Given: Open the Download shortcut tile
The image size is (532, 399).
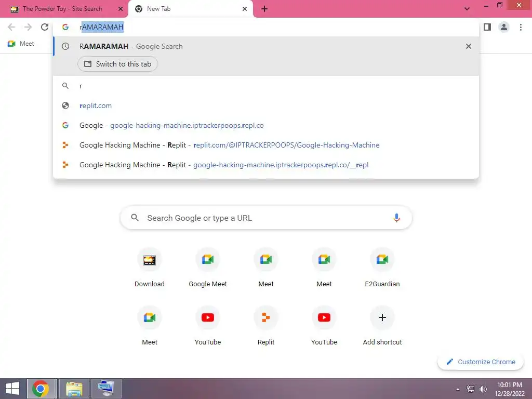Looking at the screenshot, I should [149, 268].
